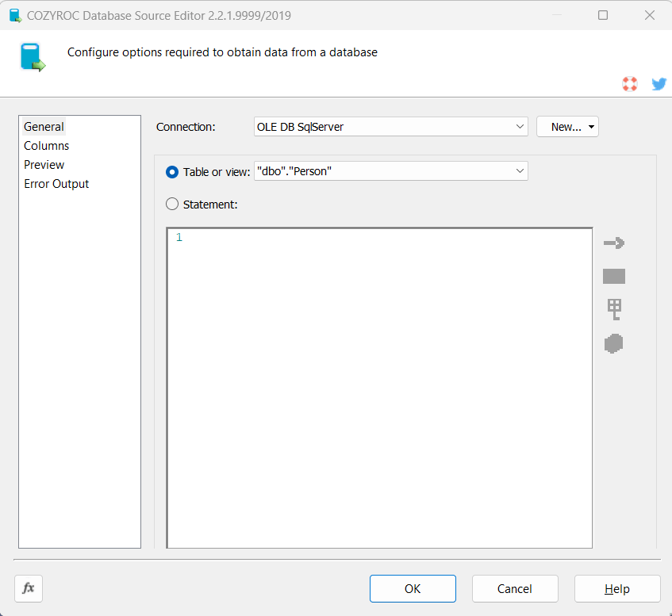672x616 pixels.
Task: Click the table grid icon beside the statement editor
Action: pyautogui.click(x=614, y=309)
